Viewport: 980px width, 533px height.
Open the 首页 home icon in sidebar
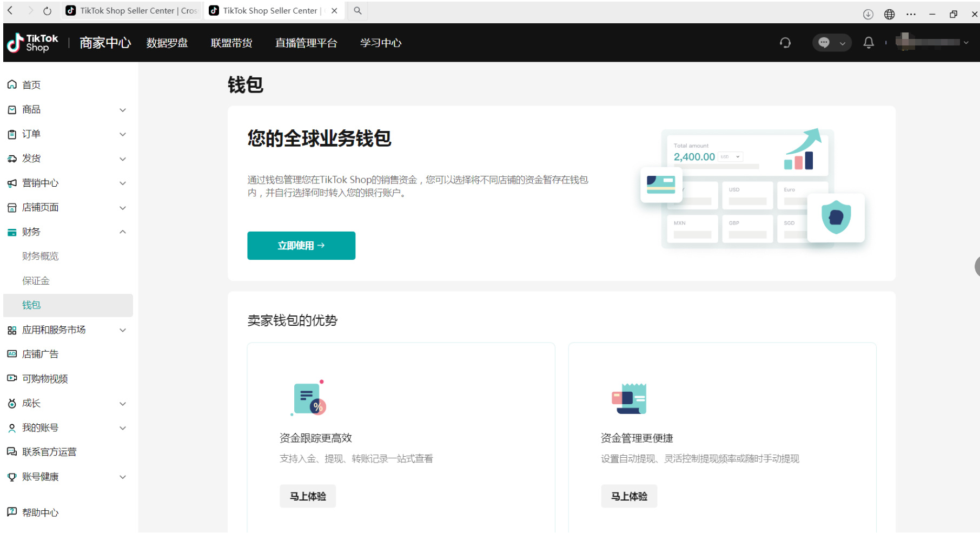(x=12, y=85)
